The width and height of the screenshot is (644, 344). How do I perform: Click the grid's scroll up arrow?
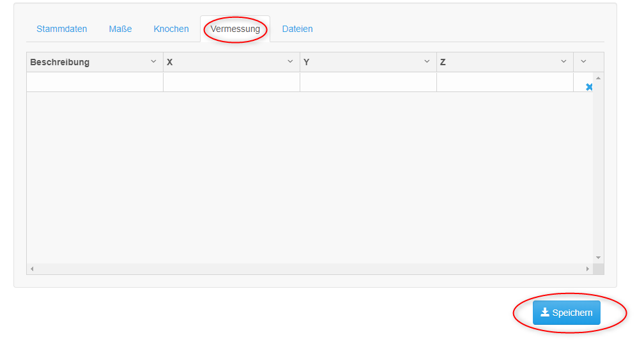(599, 78)
